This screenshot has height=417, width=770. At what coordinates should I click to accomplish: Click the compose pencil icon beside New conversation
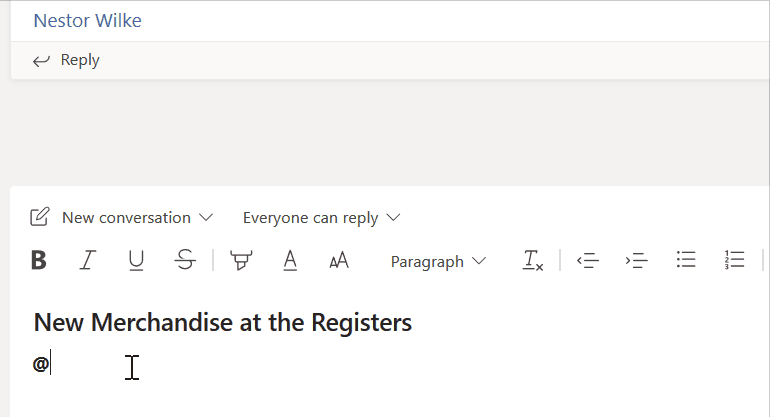coord(40,217)
